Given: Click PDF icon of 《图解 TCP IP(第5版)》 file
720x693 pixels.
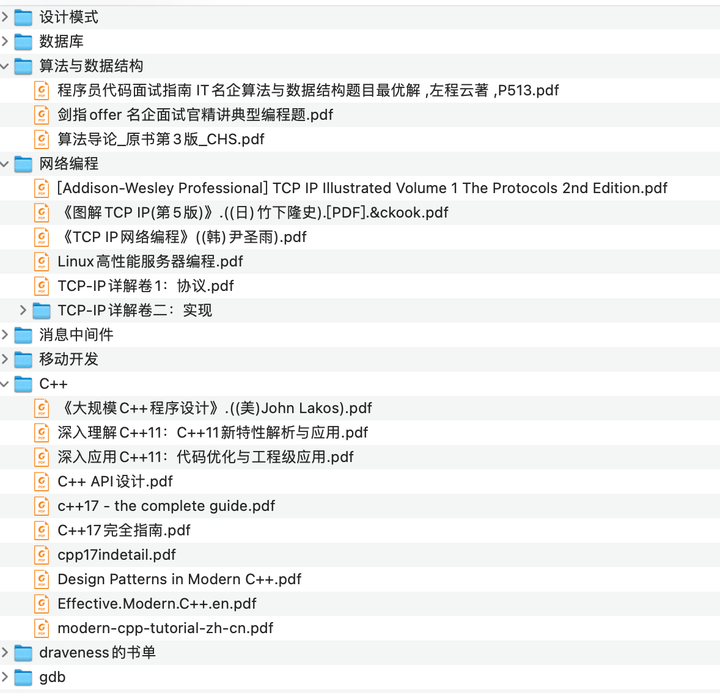Looking at the screenshot, I should pos(41,213).
